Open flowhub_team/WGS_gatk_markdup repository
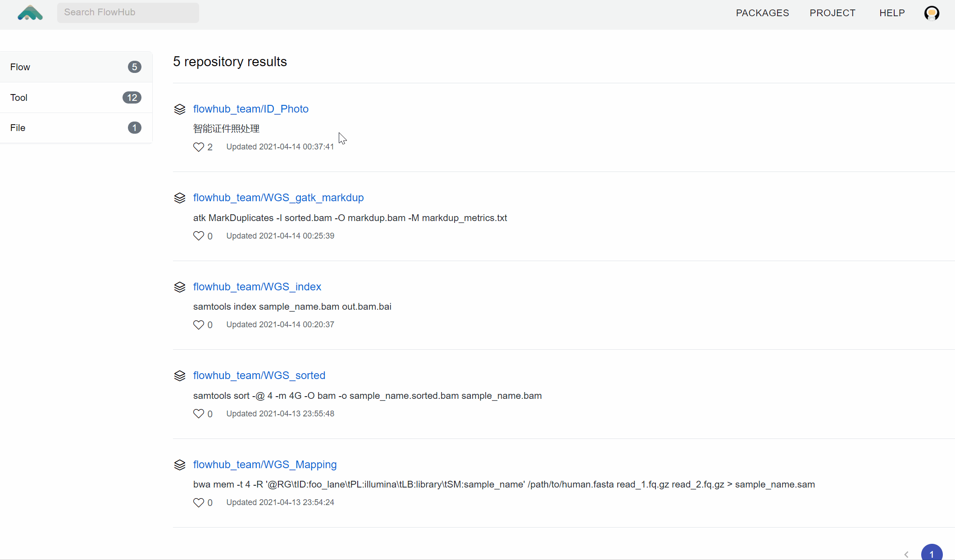Screen dimensions: 955x560 278,198
